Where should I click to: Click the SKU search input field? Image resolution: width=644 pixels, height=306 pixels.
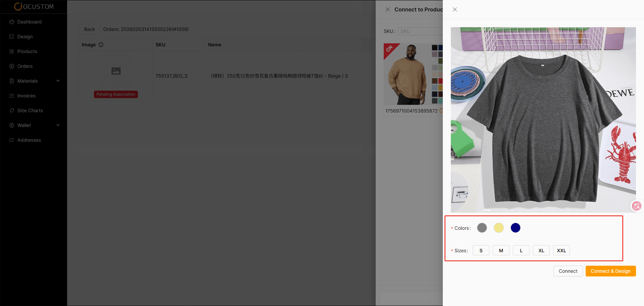[x=420, y=31]
